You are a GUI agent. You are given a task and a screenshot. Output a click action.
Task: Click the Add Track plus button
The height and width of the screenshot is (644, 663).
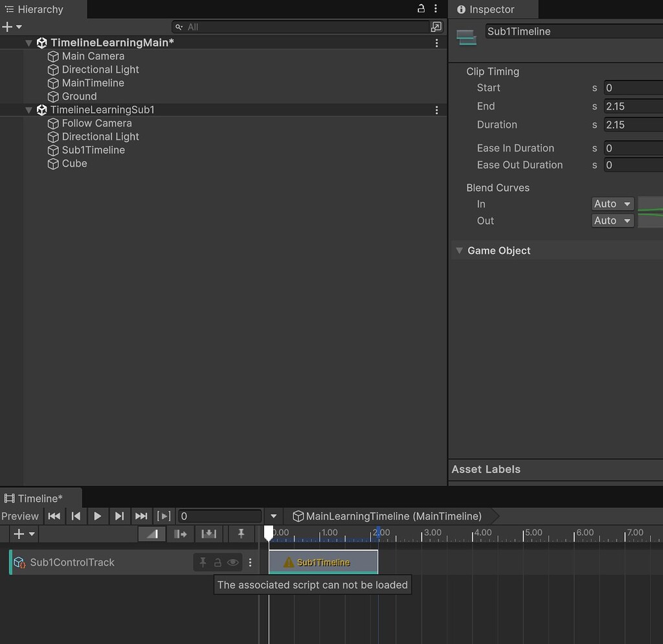(x=19, y=533)
